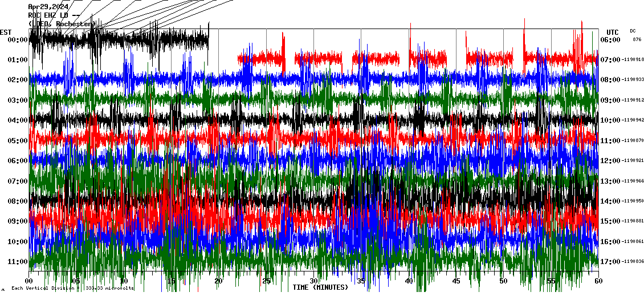Click the Each Vertical Division scale note
644x296 pixels.
click(72, 289)
